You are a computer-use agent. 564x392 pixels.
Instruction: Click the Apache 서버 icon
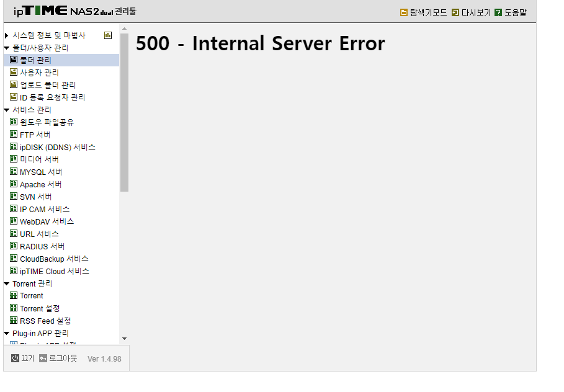[x=14, y=184]
